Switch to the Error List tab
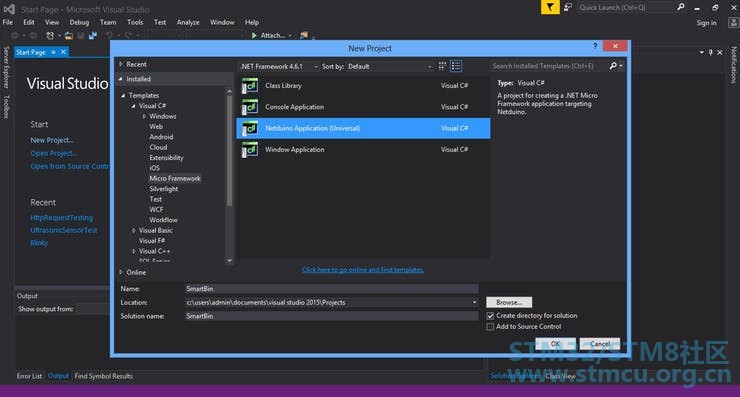The image size is (740, 397). click(x=29, y=376)
